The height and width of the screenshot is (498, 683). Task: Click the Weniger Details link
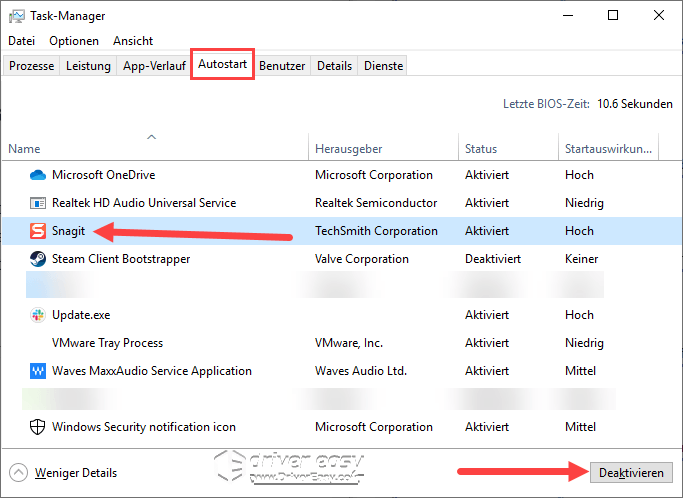pyautogui.click(x=76, y=473)
